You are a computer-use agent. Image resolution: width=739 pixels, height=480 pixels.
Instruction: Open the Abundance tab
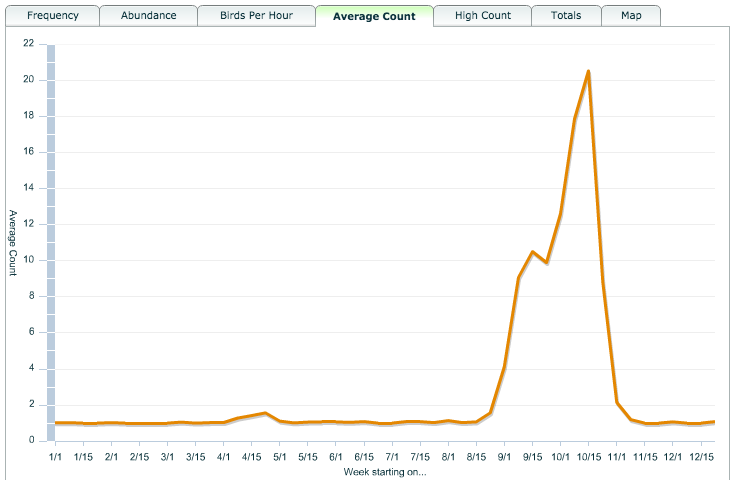[x=148, y=16]
